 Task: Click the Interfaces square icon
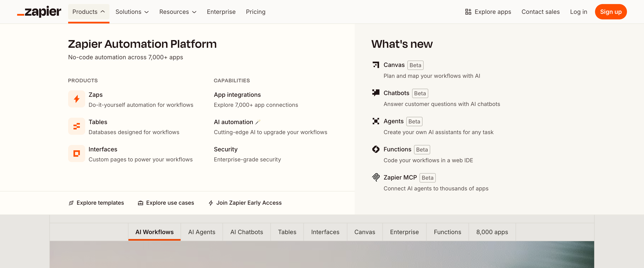[x=76, y=153]
